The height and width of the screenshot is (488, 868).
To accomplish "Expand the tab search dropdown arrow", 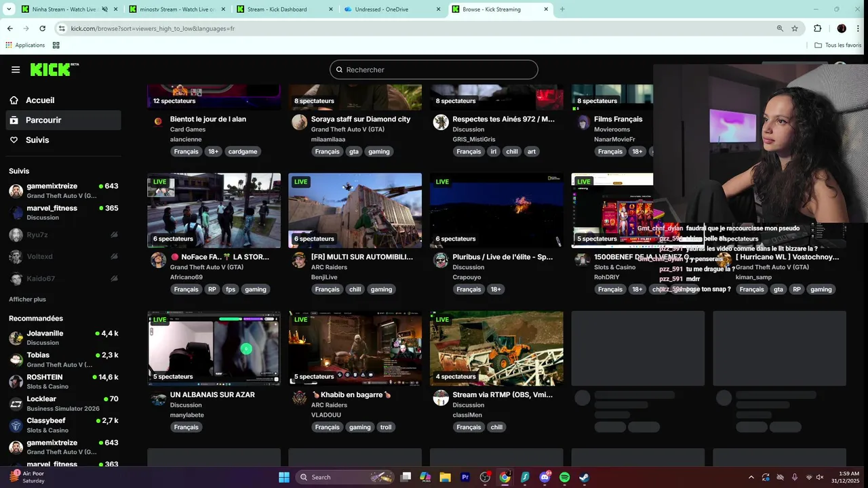I will [x=9, y=9].
